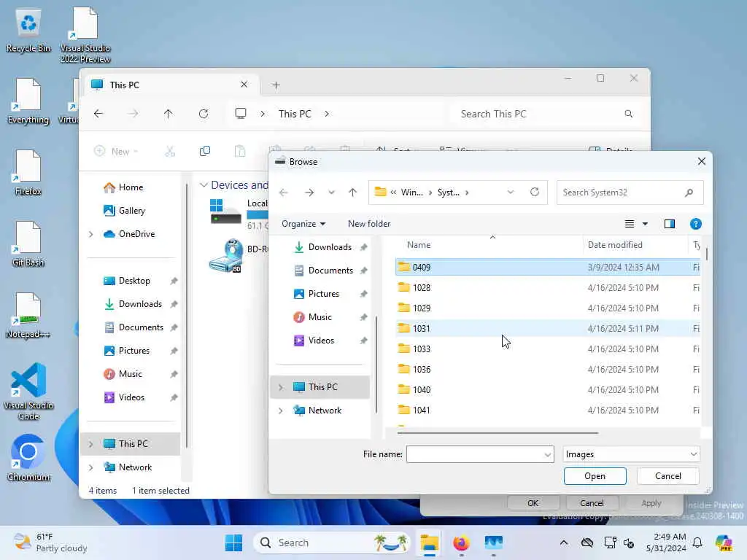Open Visual Studio 2022 Preview desktop shortcut
This screenshot has height=560, width=747.
(85, 35)
